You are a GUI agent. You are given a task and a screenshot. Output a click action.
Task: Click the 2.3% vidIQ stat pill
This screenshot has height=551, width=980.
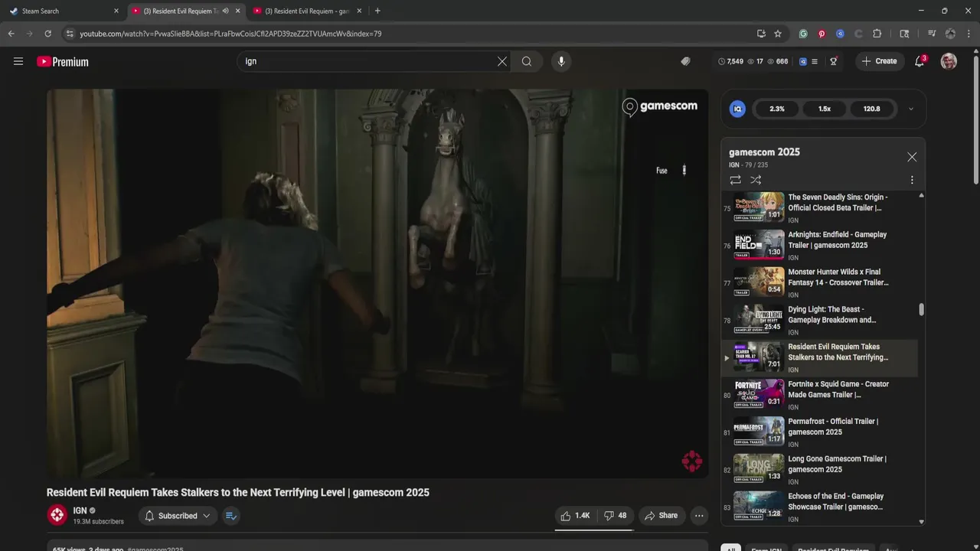pyautogui.click(x=777, y=109)
